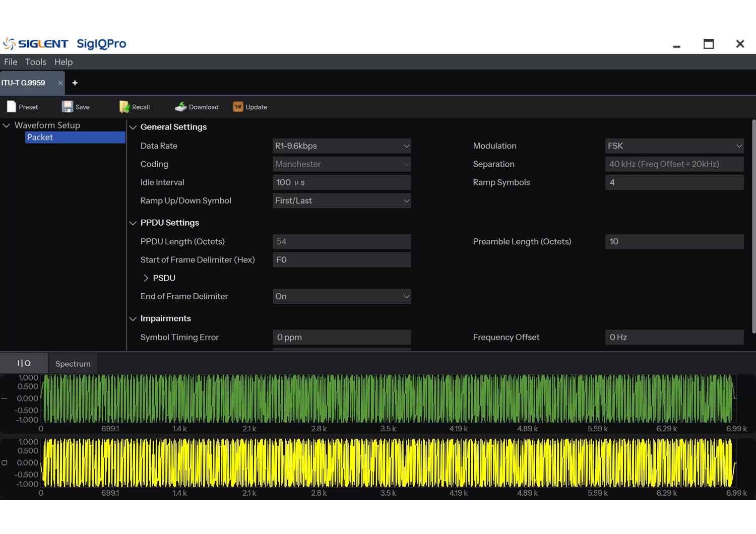The height and width of the screenshot is (534, 756).
Task: Switch to the Spectrum tab
Action: pos(73,364)
